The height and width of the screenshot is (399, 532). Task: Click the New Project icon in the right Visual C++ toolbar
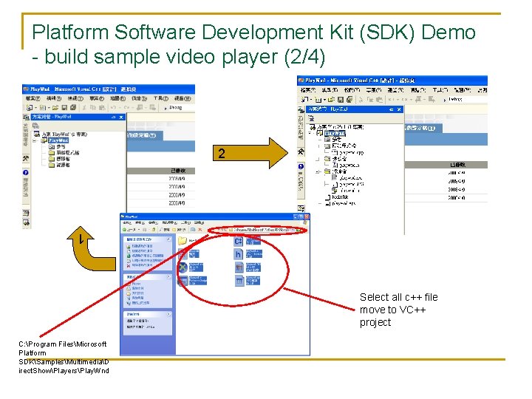point(304,99)
